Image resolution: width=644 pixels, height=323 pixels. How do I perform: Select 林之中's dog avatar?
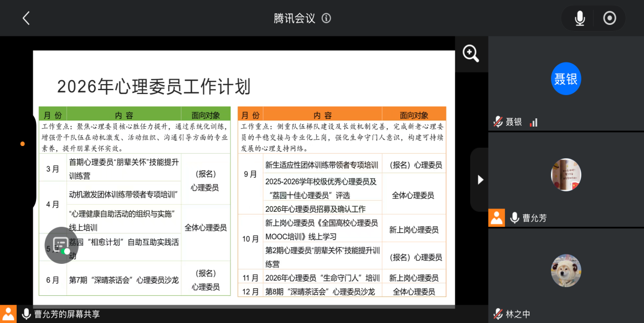pyautogui.click(x=566, y=270)
